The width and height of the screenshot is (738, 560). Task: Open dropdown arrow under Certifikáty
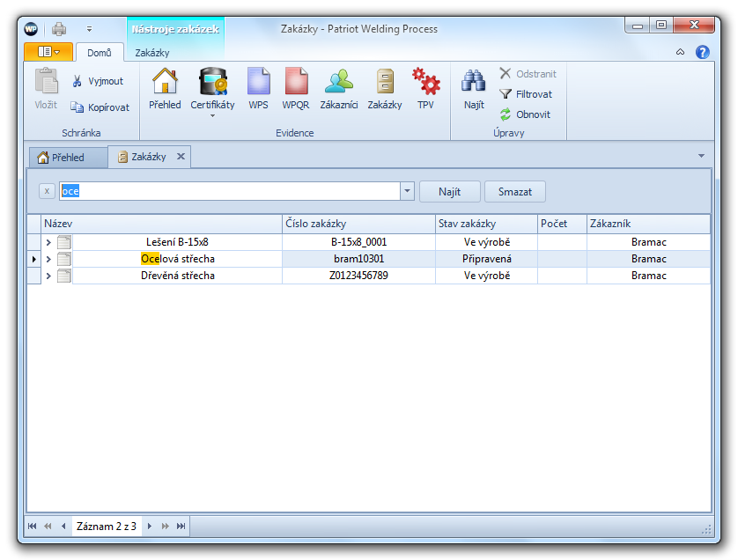click(212, 115)
